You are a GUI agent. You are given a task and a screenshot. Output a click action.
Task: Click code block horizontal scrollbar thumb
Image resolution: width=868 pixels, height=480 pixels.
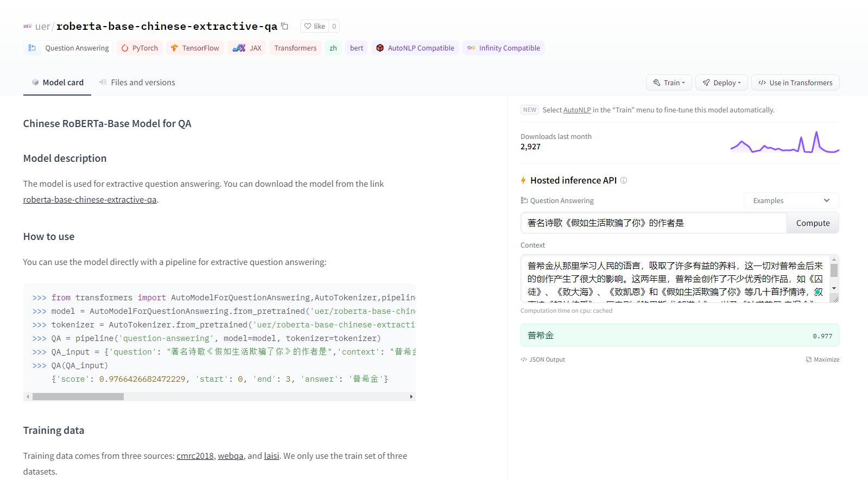(x=78, y=397)
